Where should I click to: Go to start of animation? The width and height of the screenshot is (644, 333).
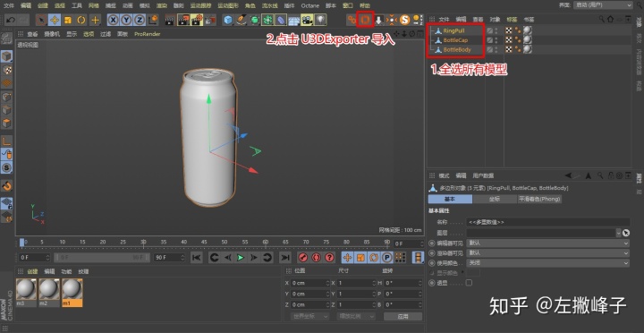tap(196, 258)
